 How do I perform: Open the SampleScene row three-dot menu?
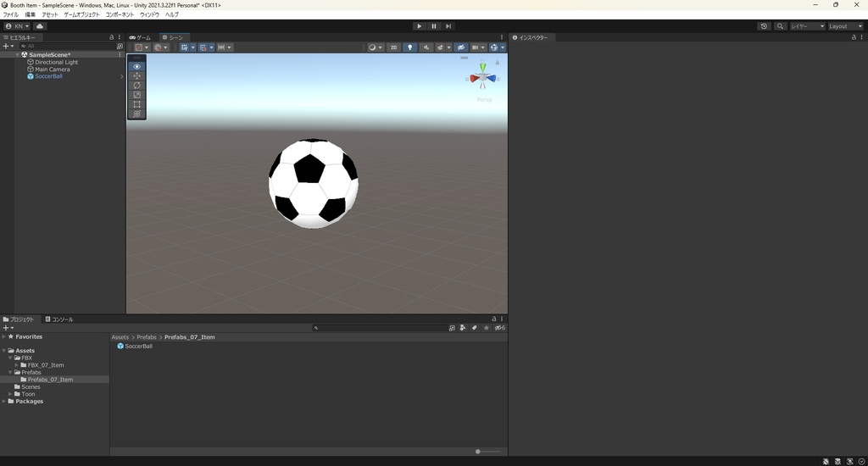120,55
